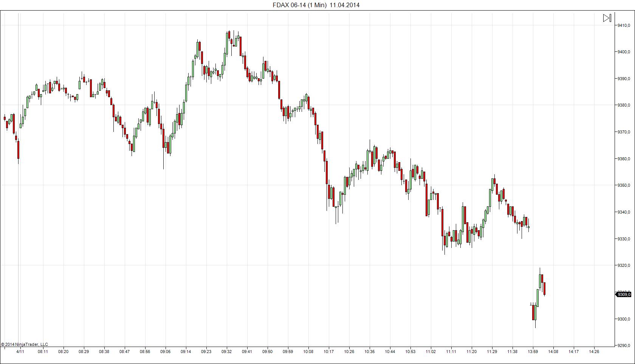The image size is (635, 364).
Task: Click the 9350,0 price axis label
Action: coord(624,185)
